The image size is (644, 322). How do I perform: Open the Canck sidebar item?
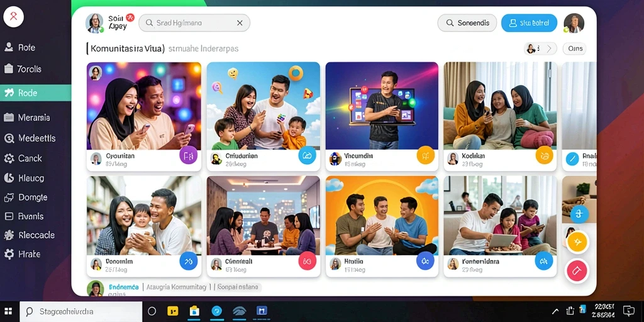23,158
